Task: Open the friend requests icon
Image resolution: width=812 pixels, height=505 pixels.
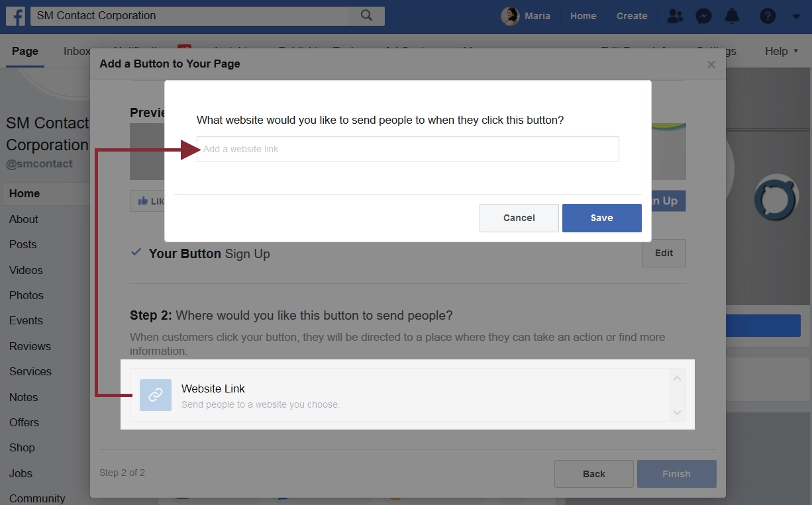Action: click(675, 15)
